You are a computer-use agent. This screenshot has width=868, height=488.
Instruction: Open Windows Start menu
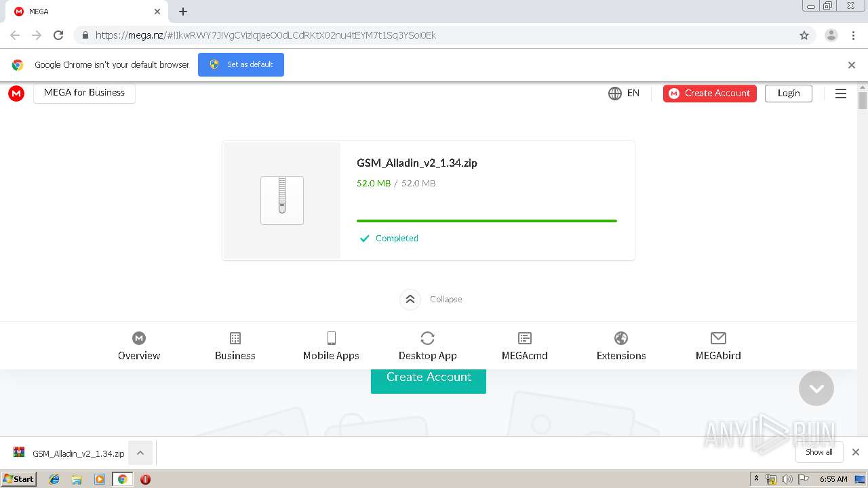pyautogui.click(x=18, y=479)
